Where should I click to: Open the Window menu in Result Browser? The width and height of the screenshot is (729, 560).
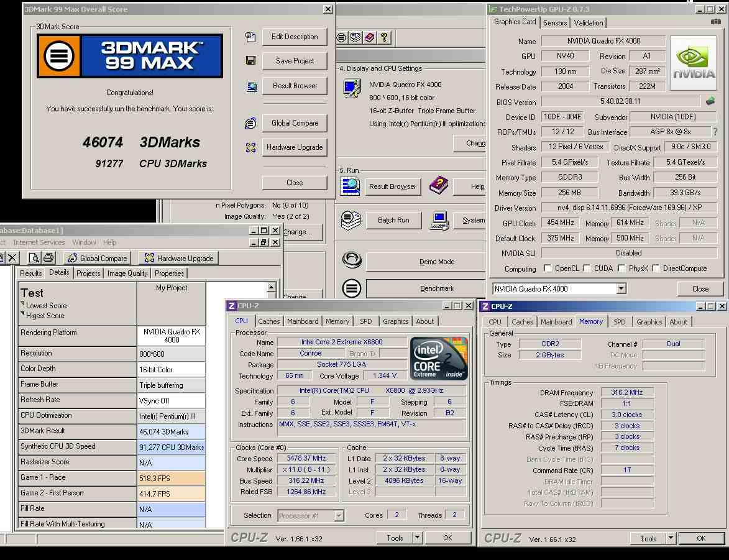(84, 242)
